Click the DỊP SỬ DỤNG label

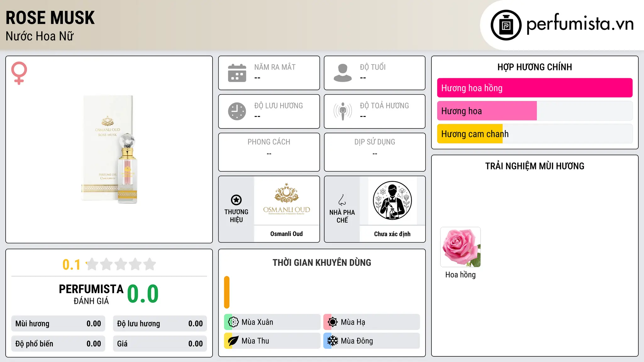375,142
